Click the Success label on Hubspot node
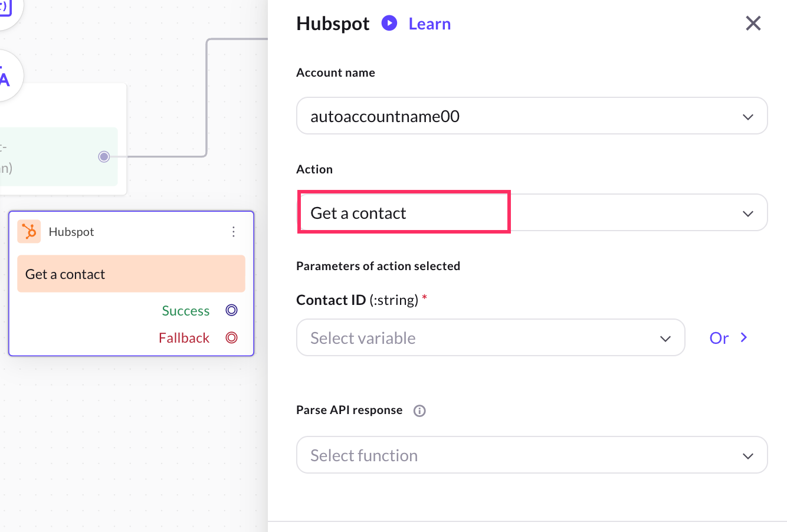The height and width of the screenshot is (532, 787). [186, 311]
